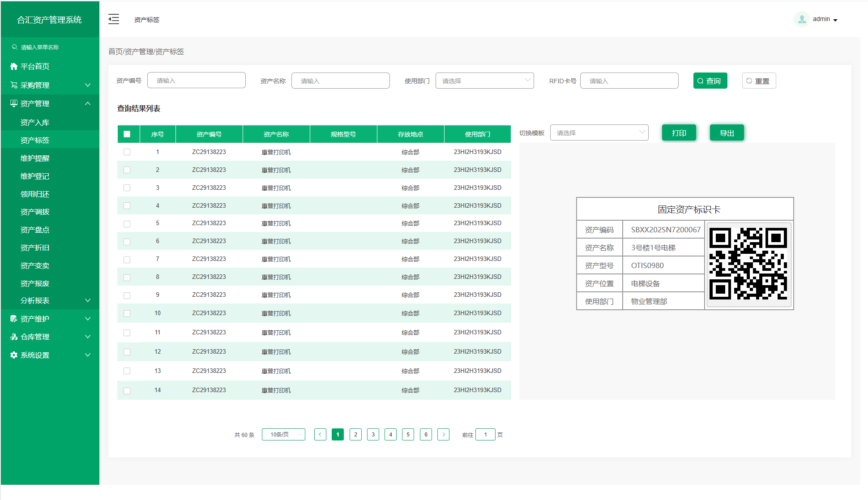Click the monitor icon beside 资产管理
The width and height of the screenshot is (868, 500).
(14, 103)
